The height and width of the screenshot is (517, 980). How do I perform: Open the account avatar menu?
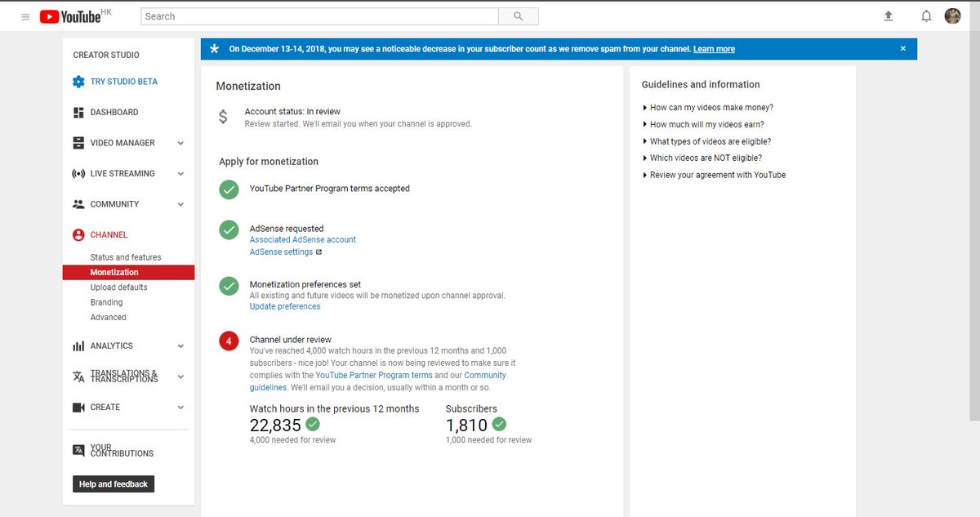(952, 16)
